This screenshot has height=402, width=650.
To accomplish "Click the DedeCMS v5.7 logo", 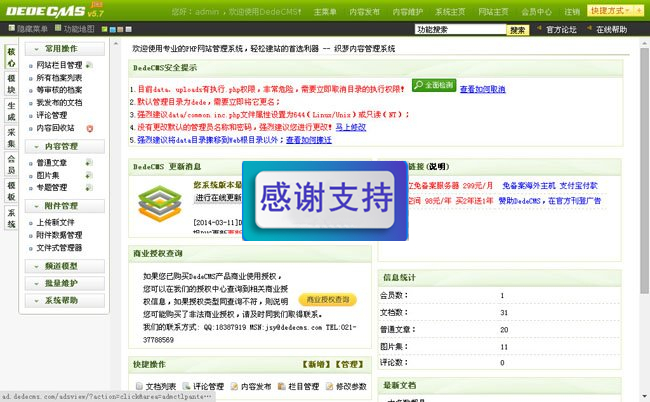I will pyautogui.click(x=54, y=10).
